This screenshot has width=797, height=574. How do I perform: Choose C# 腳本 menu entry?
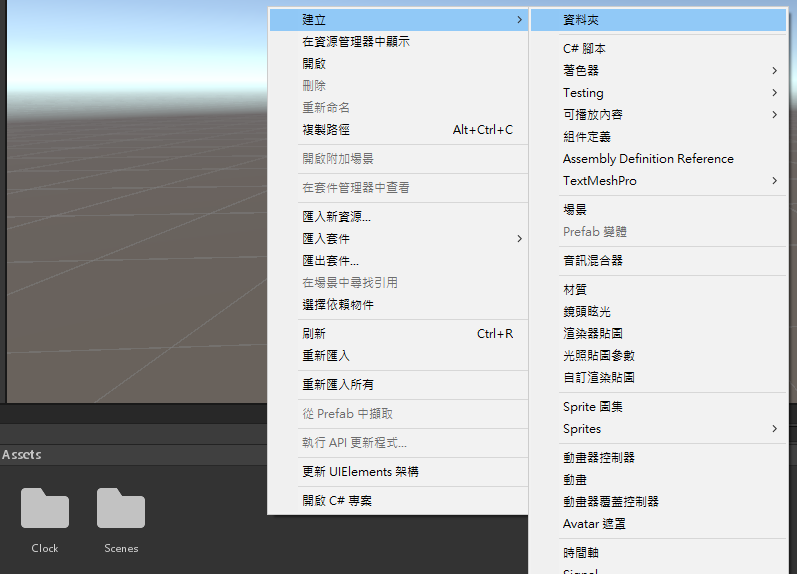584,49
